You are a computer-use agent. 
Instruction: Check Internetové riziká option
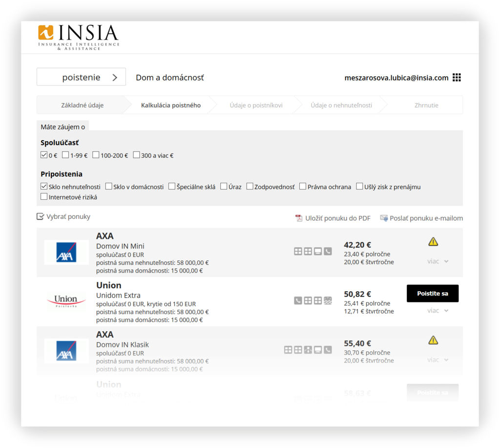(x=44, y=196)
